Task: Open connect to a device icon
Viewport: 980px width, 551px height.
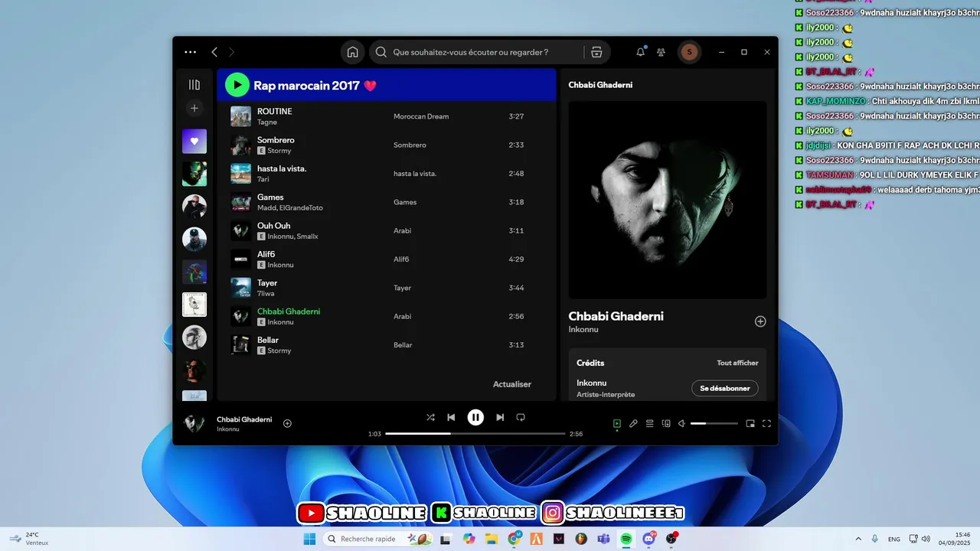Action: click(x=665, y=423)
